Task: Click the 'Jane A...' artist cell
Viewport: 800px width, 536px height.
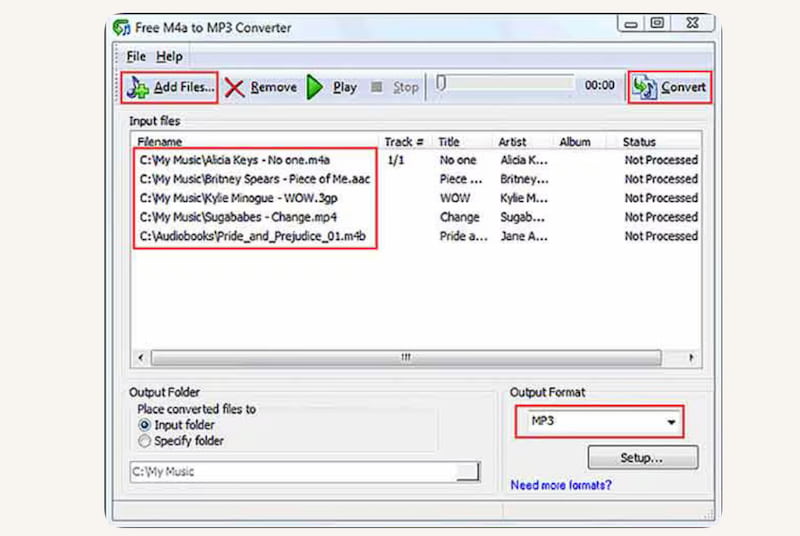Action: (523, 236)
